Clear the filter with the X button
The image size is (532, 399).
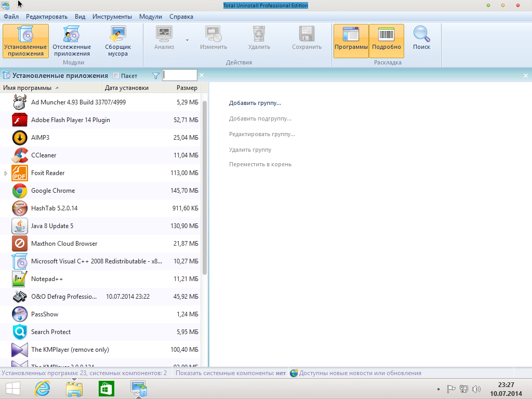202,75
